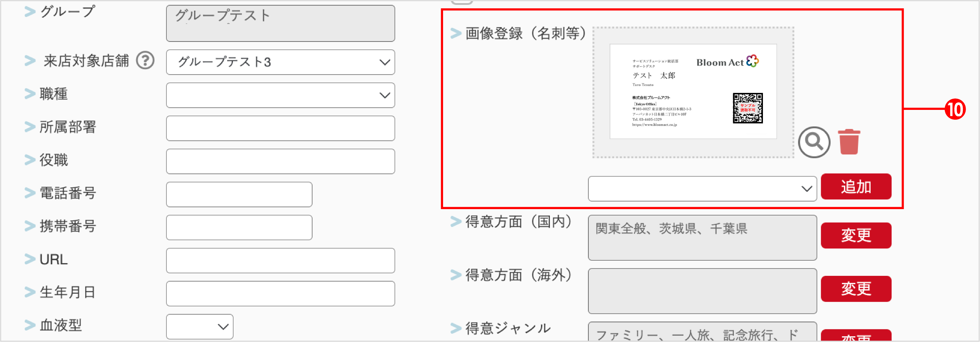The image size is (980, 342).
Task: Select the URL input field
Action: pyautogui.click(x=280, y=261)
